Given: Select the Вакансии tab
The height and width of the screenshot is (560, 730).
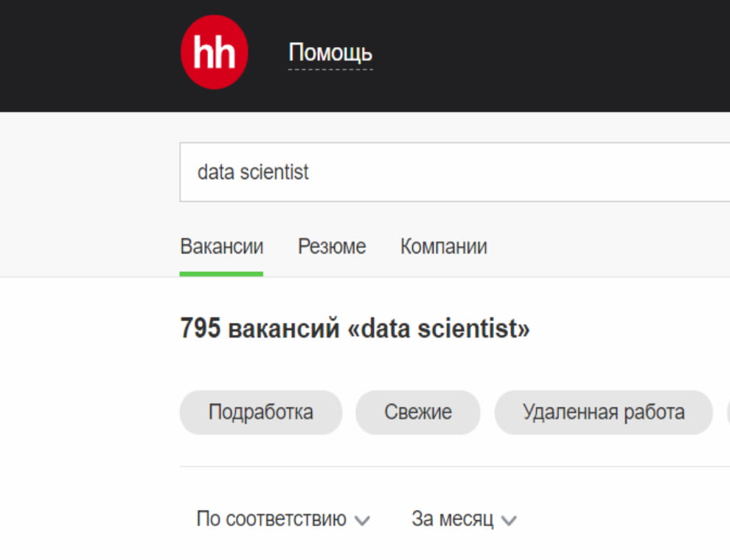Looking at the screenshot, I should [220, 246].
